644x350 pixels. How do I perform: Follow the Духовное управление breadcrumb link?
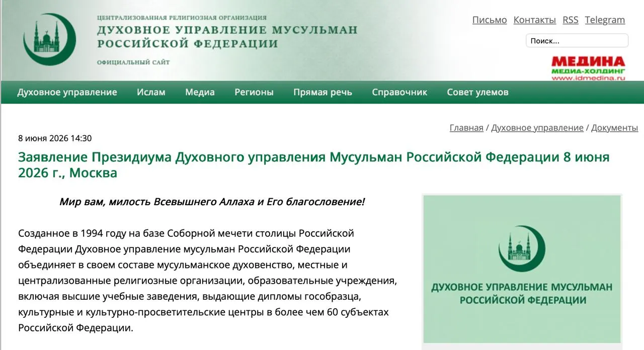[537, 128]
